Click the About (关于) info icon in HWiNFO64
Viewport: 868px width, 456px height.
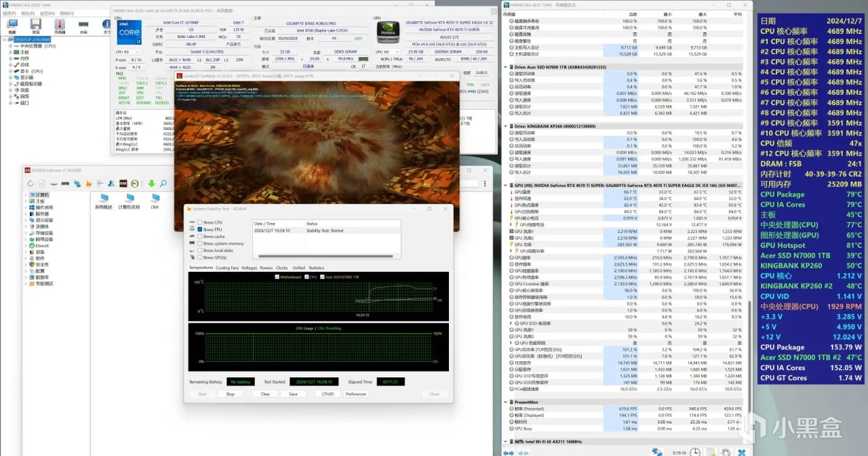[106, 25]
